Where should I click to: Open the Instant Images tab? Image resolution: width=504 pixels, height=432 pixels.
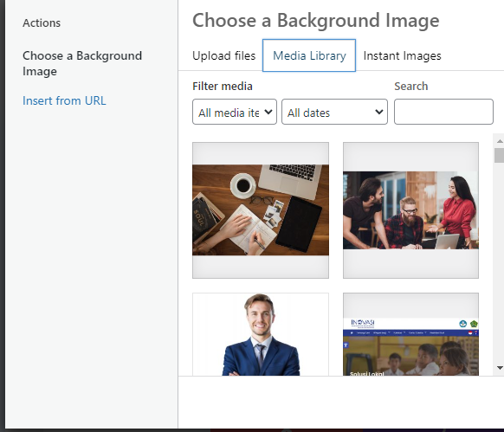point(402,55)
